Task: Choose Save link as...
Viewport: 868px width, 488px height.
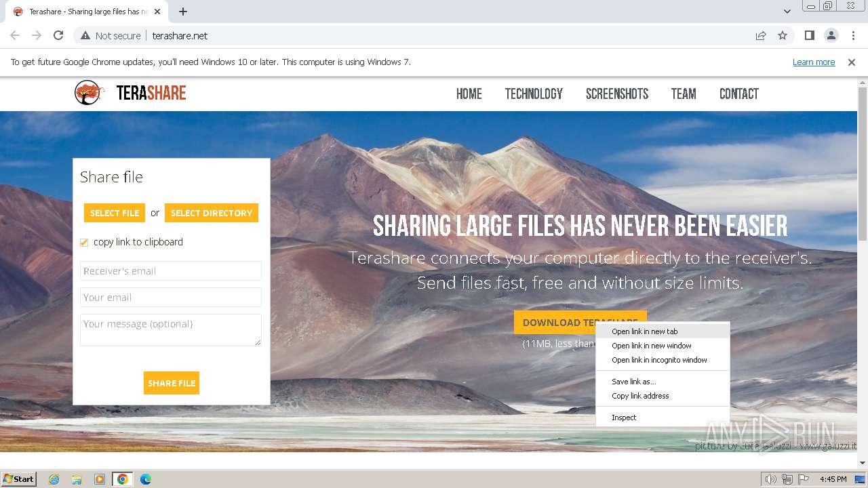Action: (x=663, y=382)
